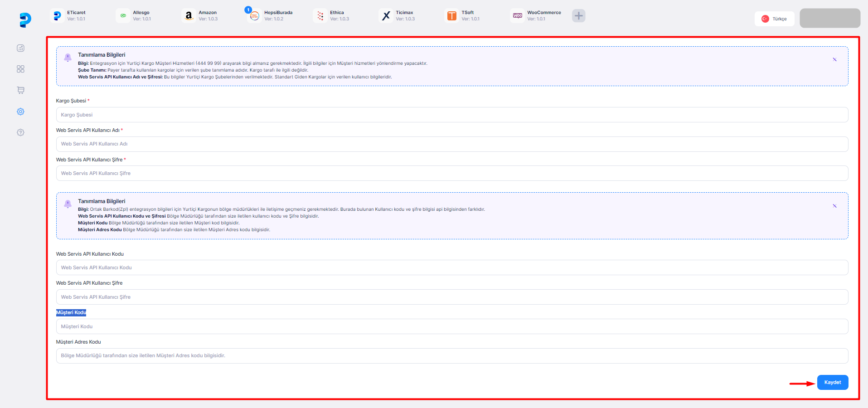Click the Şube Tanımı line in the info box
The width and height of the screenshot is (868, 408).
[193, 70]
